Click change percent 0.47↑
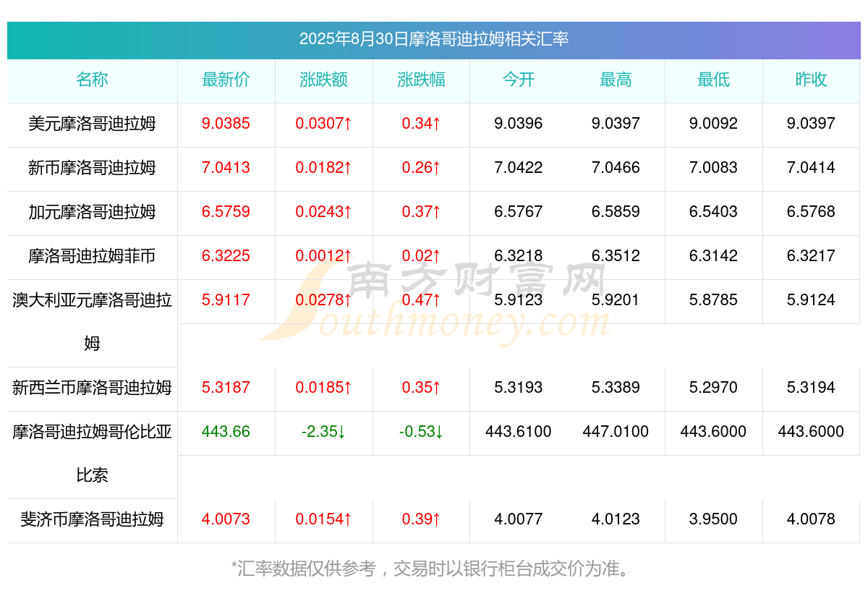Viewport: 868px width, 591px height. pos(422,300)
